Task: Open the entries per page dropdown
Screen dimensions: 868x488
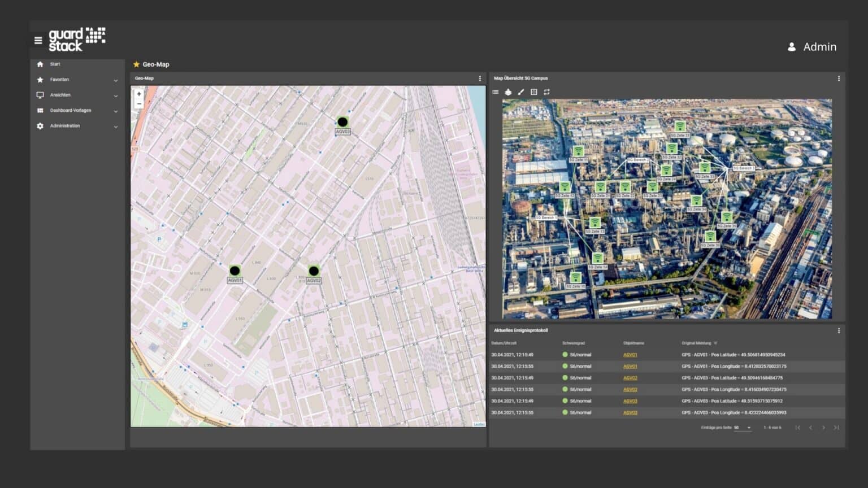Action: point(743,428)
